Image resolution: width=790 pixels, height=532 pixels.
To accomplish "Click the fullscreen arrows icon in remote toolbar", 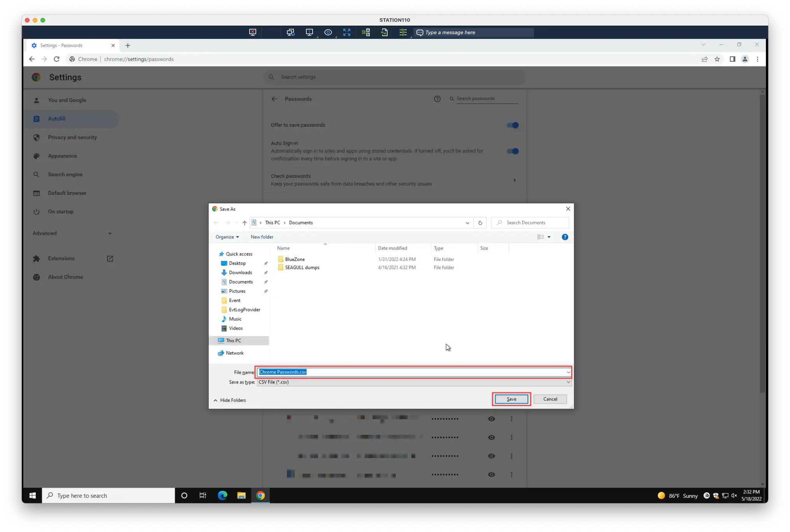I will tap(347, 32).
